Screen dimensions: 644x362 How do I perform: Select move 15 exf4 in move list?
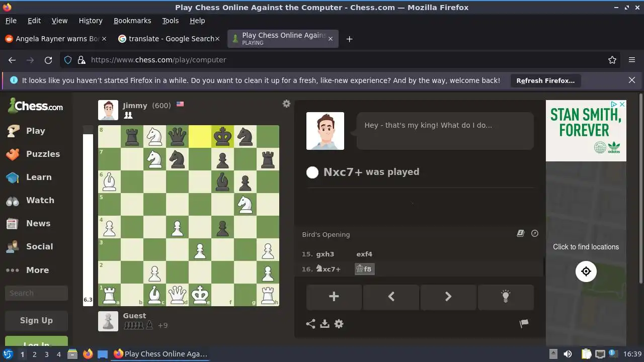[364, 254]
